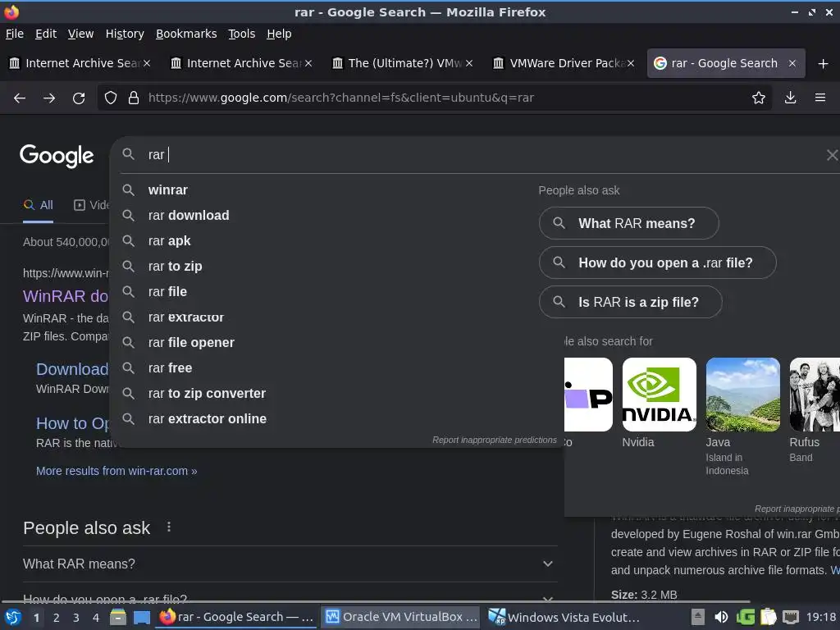
Task: Click the network monitor tray icon
Action: tap(791, 617)
